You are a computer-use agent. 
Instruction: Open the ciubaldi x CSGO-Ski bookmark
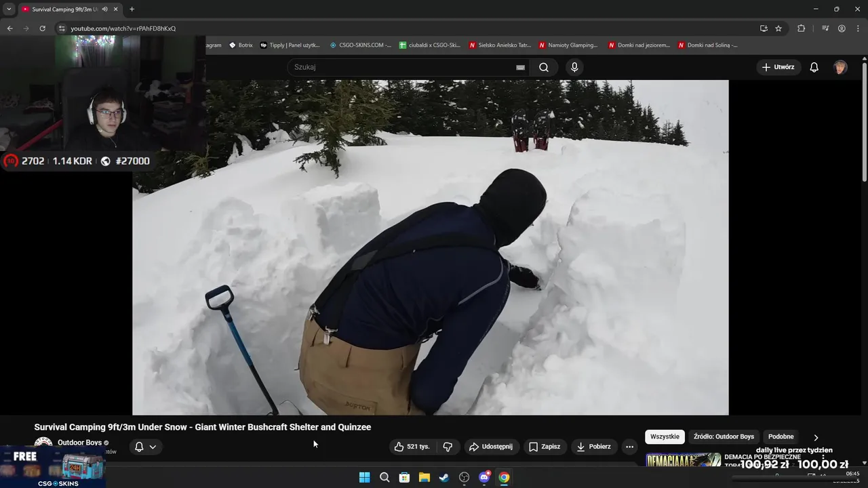[x=430, y=45]
